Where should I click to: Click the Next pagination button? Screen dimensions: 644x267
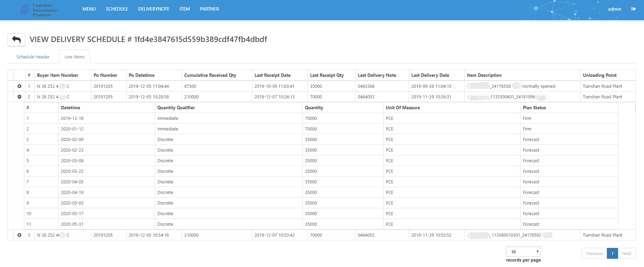click(x=627, y=253)
